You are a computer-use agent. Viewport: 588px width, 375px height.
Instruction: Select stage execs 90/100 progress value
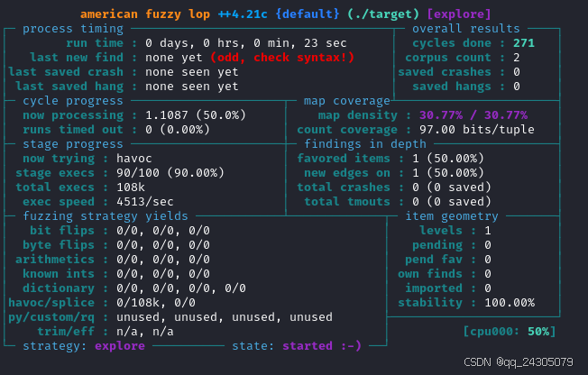pos(170,173)
